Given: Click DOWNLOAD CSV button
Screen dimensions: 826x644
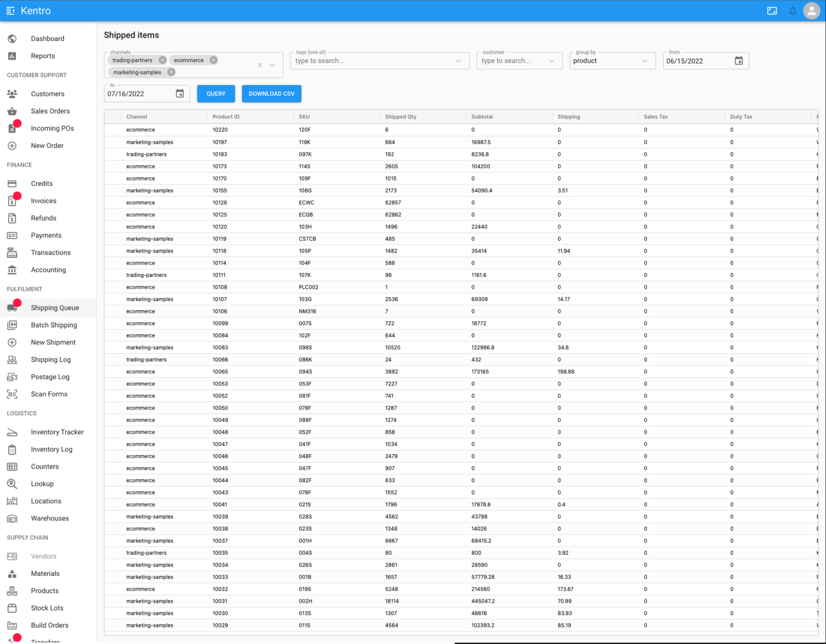Looking at the screenshot, I should click(x=272, y=94).
